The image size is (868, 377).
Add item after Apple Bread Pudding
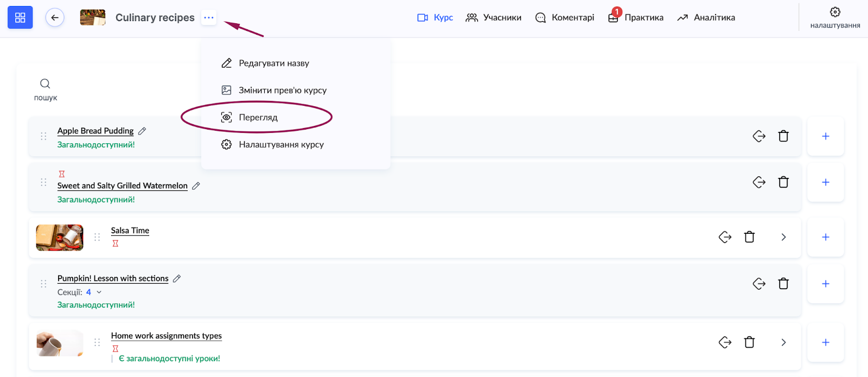pyautogui.click(x=825, y=136)
